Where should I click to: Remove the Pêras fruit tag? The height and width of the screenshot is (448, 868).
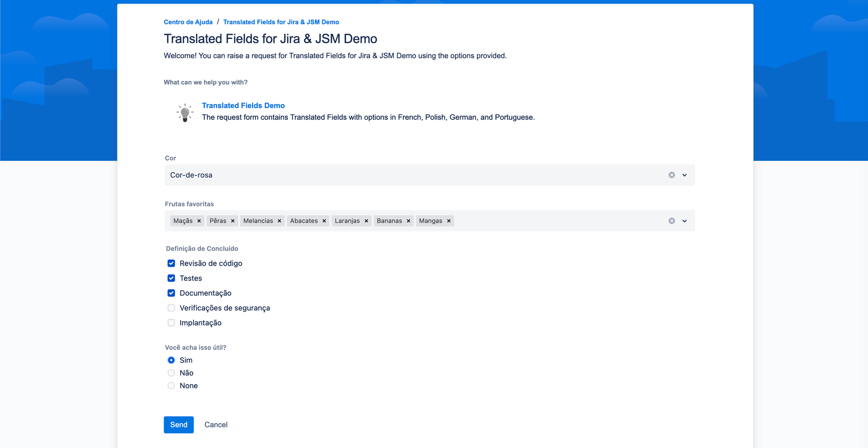[x=233, y=221]
